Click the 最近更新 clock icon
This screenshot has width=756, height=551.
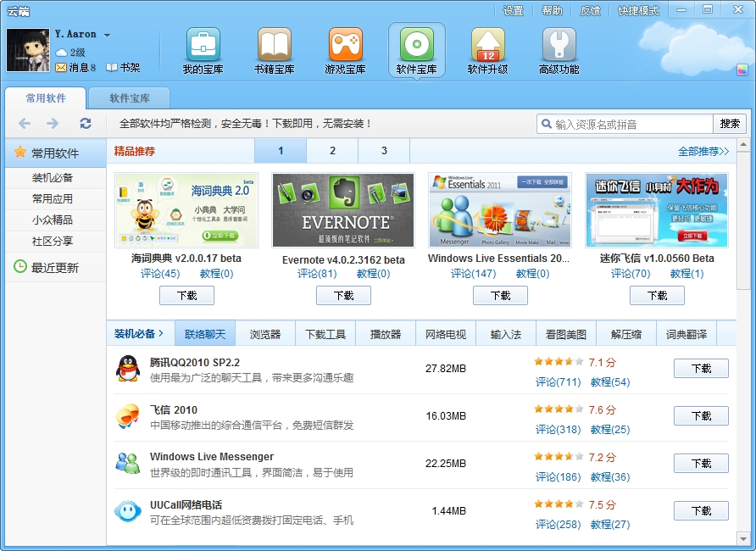point(20,266)
